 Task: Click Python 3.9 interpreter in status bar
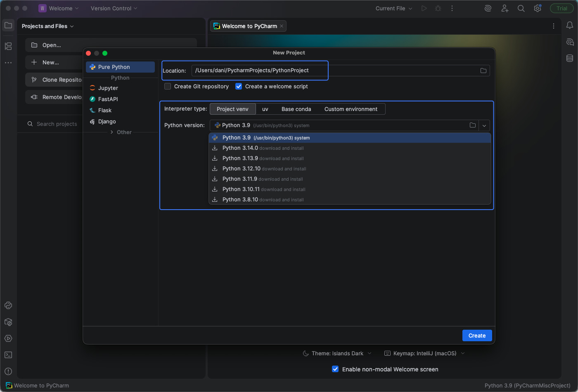(x=527, y=385)
